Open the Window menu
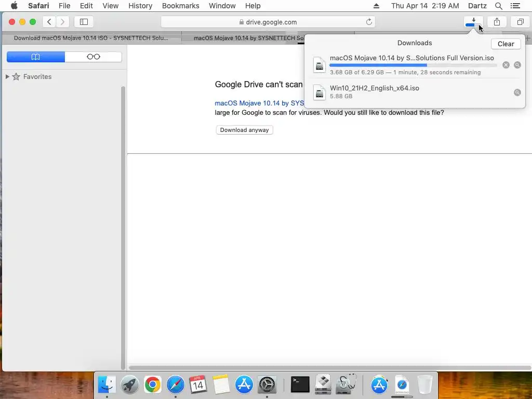532x399 pixels. tap(222, 6)
